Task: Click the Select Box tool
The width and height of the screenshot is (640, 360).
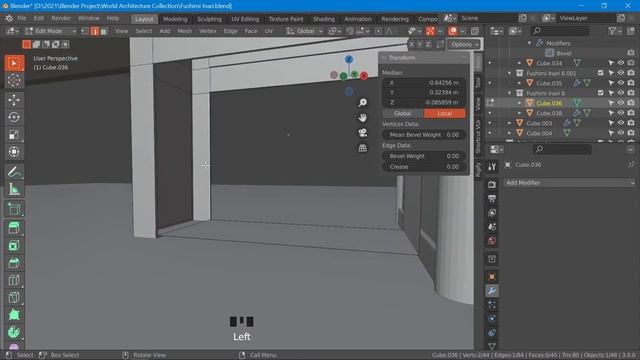Action: click(x=14, y=63)
